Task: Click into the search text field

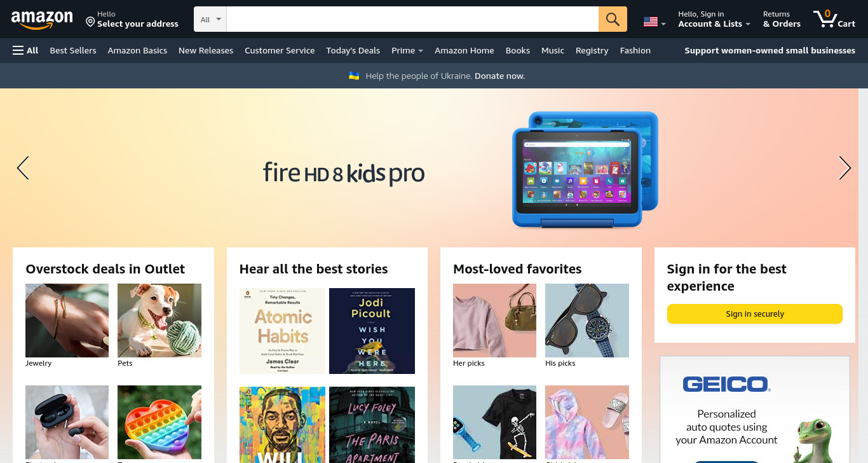Action: 412,19
